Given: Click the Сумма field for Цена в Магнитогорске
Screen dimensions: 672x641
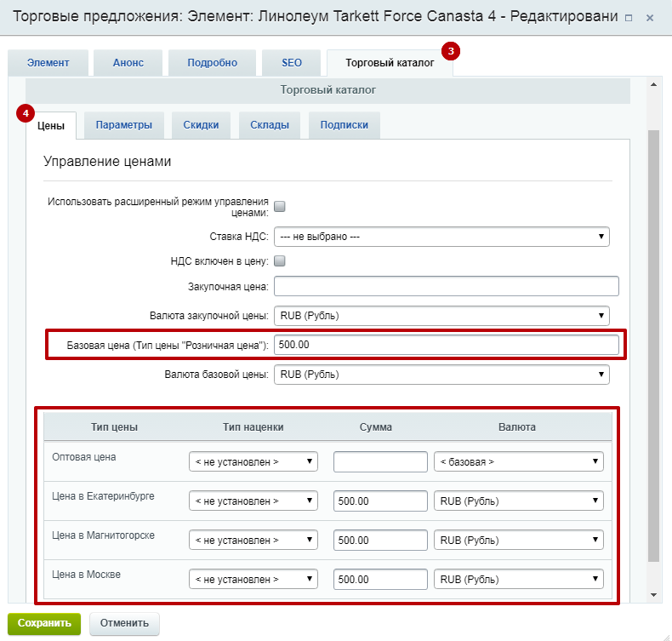Looking at the screenshot, I should point(380,540).
